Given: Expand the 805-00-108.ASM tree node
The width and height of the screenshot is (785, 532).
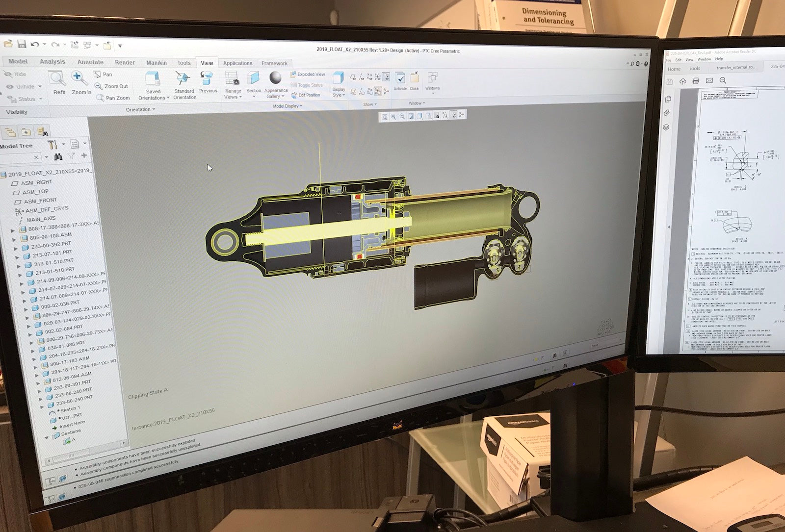Looking at the screenshot, I should [x=14, y=239].
